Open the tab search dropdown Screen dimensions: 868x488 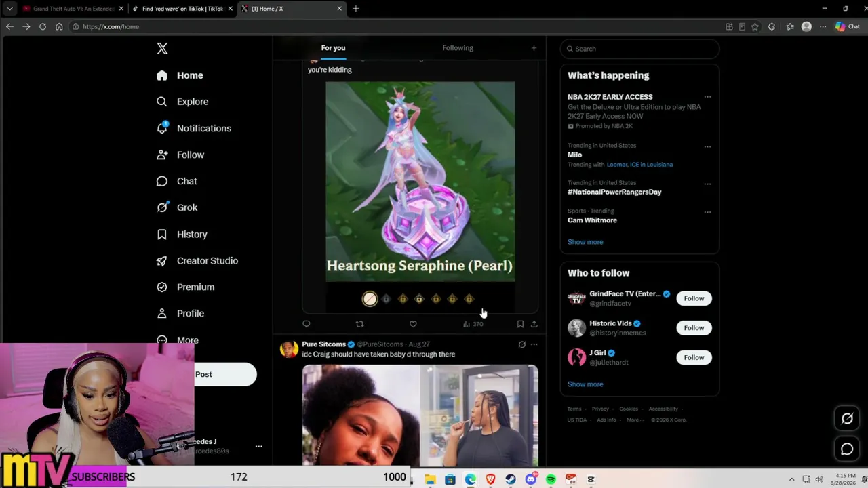click(x=9, y=9)
